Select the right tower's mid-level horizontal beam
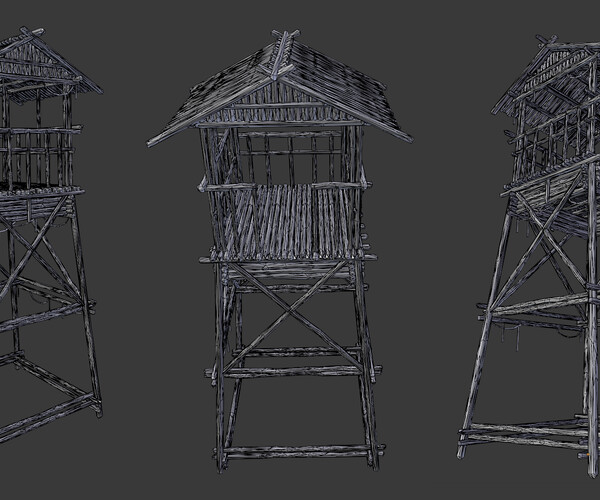Image resolution: width=600 pixels, height=500 pixels. click(x=536, y=306)
